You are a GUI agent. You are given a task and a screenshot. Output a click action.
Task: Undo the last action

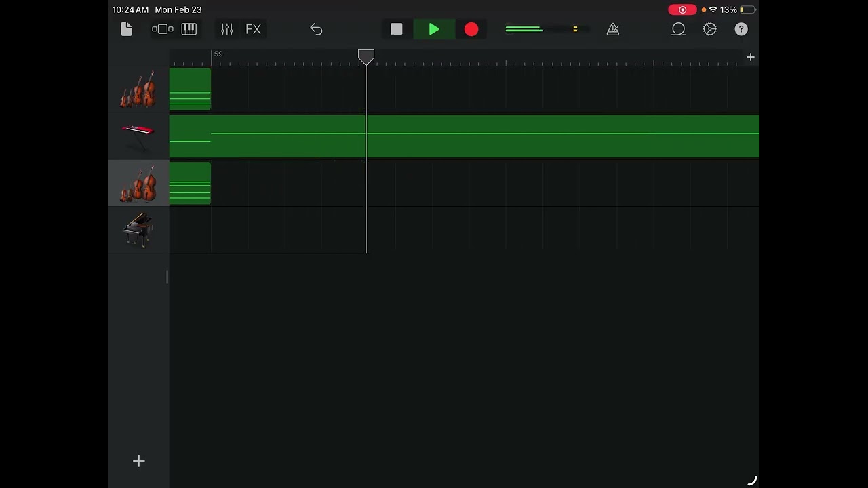[x=316, y=29]
